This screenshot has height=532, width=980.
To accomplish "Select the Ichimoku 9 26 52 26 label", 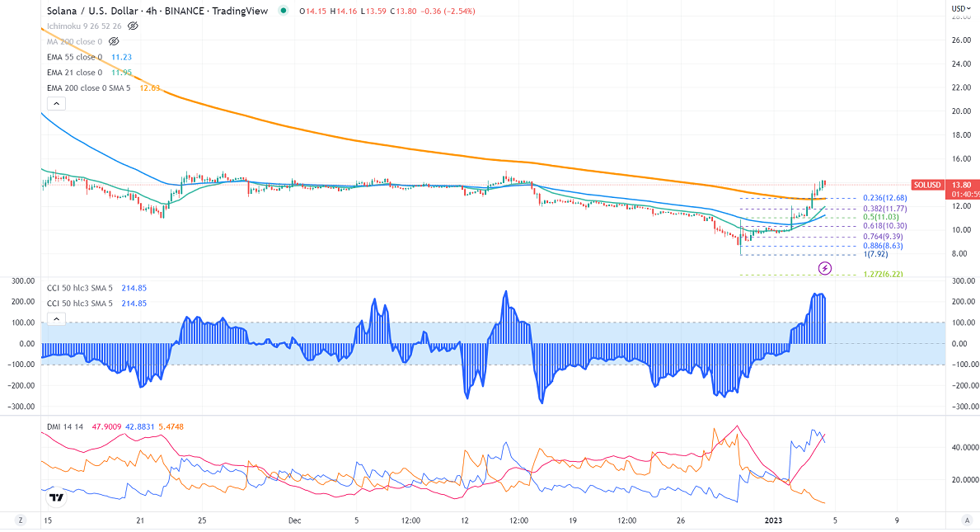I will pyautogui.click(x=84, y=26).
